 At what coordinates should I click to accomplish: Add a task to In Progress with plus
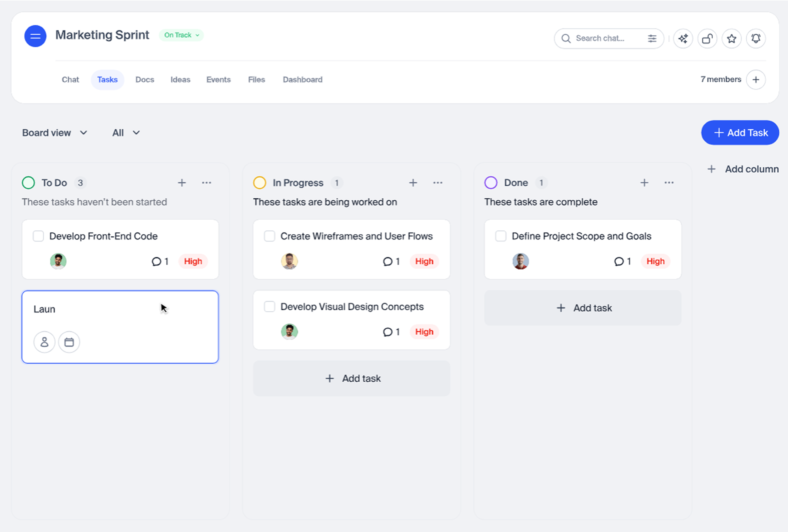click(413, 183)
